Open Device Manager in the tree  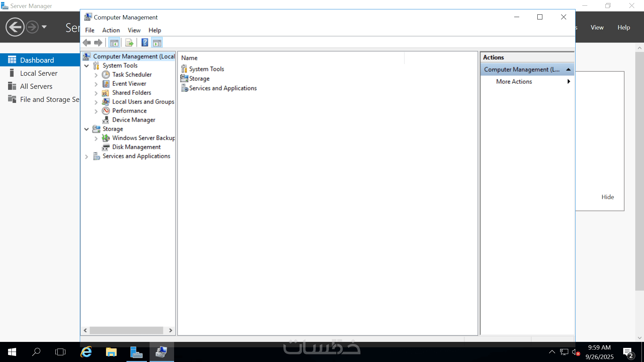coord(133,120)
